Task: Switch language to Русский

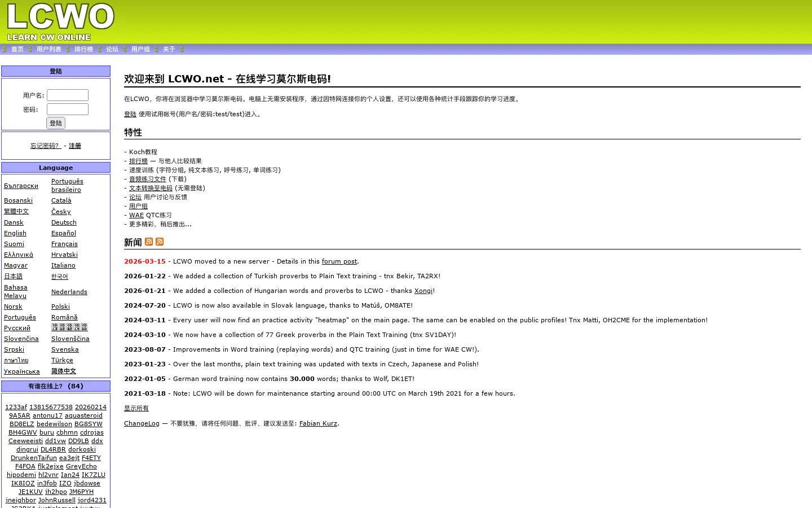Action: tap(17, 328)
